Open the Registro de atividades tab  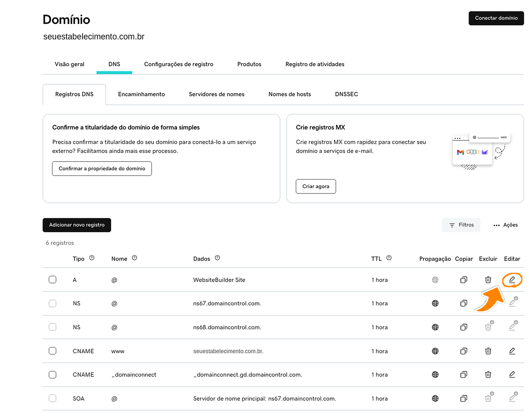click(x=315, y=64)
